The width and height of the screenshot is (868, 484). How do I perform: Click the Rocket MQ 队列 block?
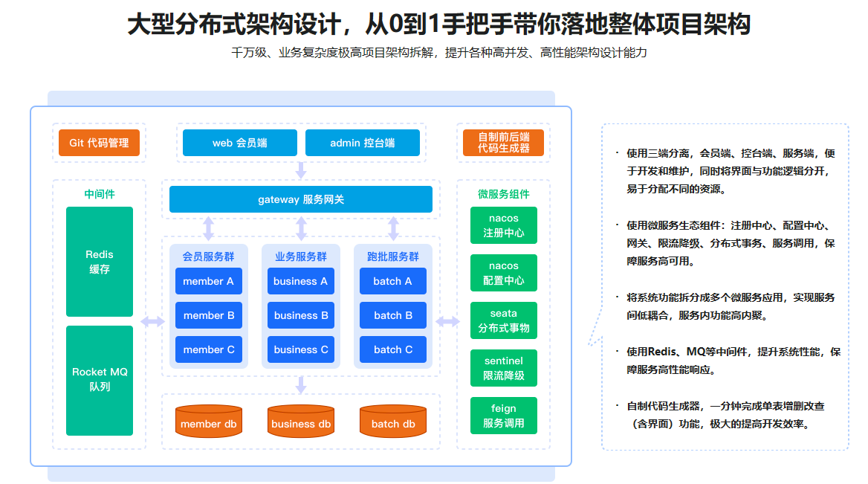point(100,380)
